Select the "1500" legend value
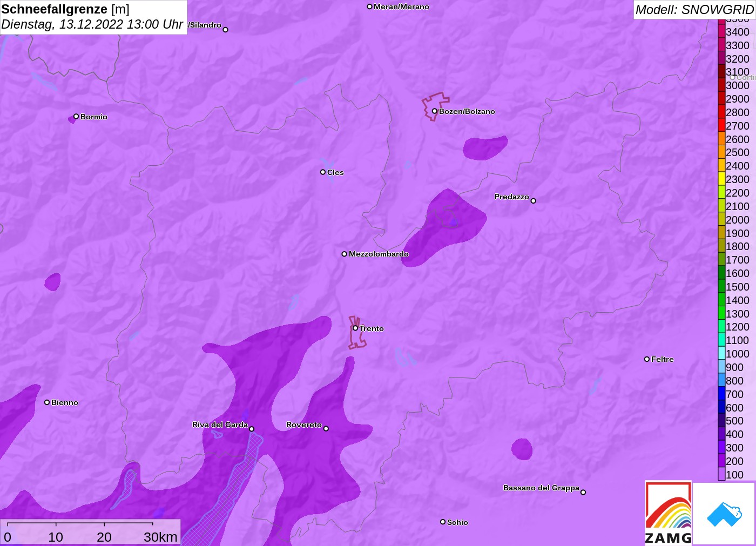The width and height of the screenshot is (756, 546). pyautogui.click(x=738, y=286)
